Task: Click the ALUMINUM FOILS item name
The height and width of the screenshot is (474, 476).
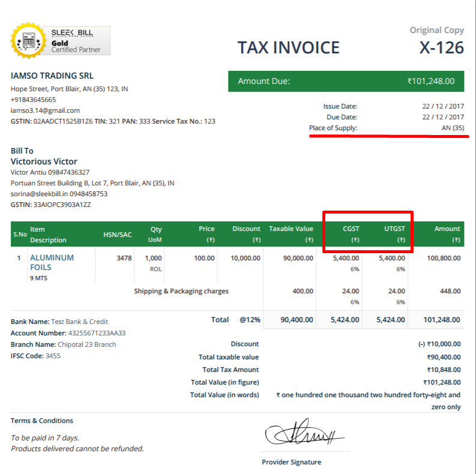Action: coord(52,262)
